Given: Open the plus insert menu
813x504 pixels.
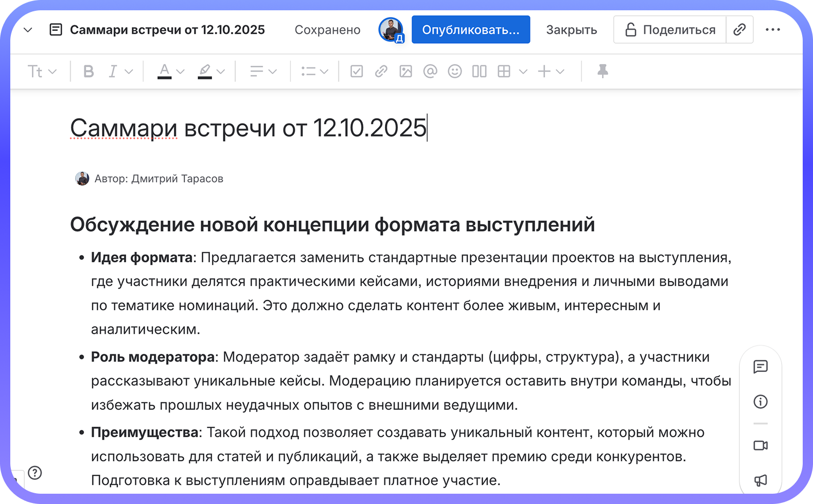Looking at the screenshot, I should pyautogui.click(x=544, y=71).
